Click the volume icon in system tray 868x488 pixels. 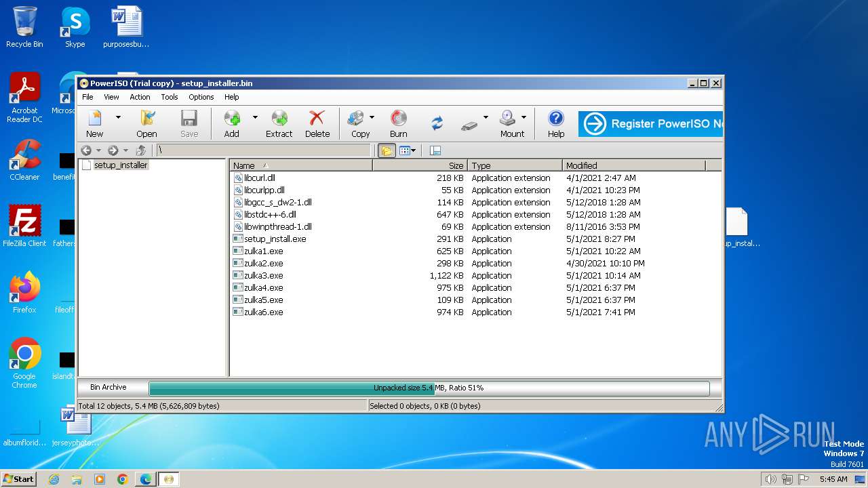coord(770,479)
